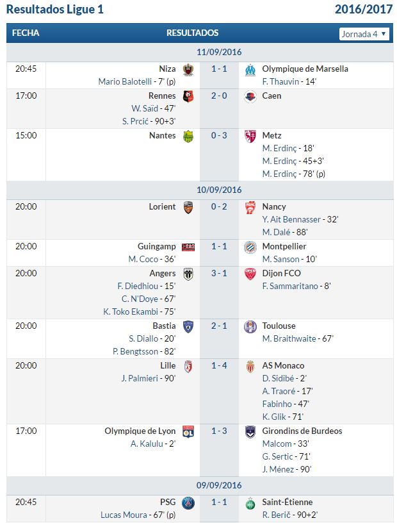Click the Saint-Étienne club crest
This screenshot has width=397, height=532.
point(250,503)
